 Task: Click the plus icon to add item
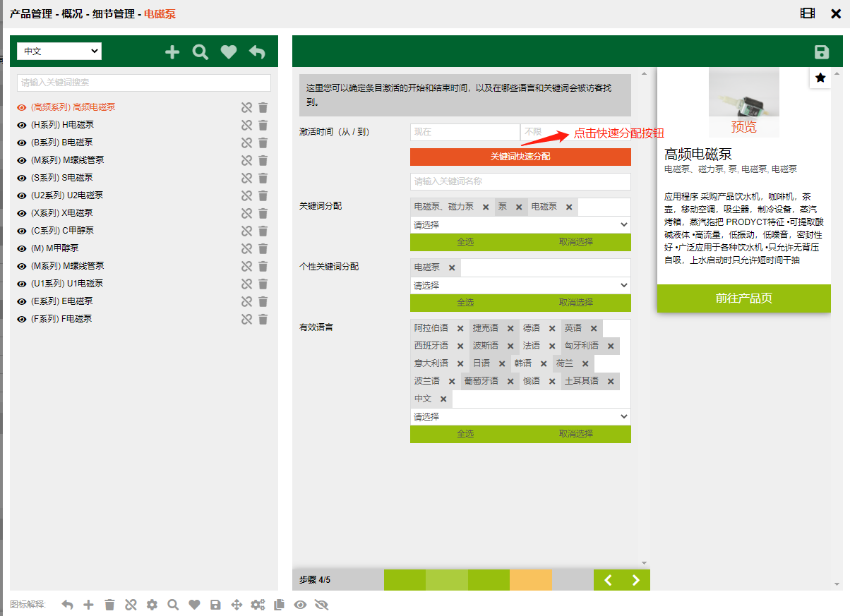pyautogui.click(x=172, y=52)
